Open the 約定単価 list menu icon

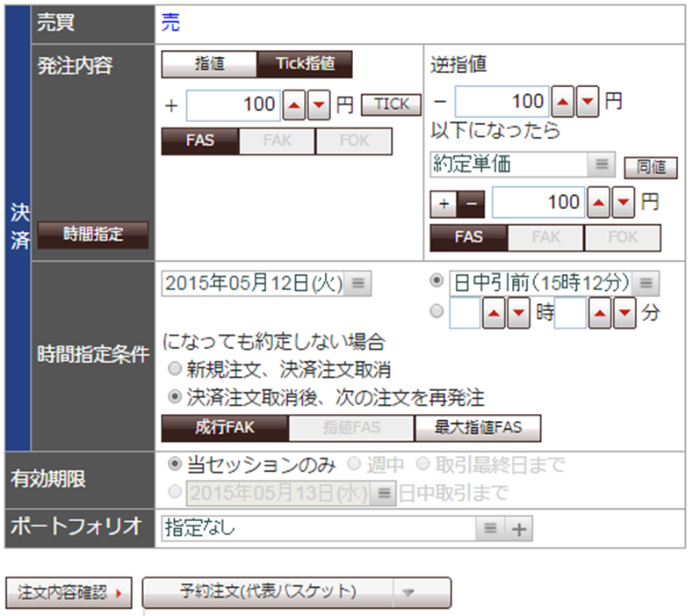pos(602,164)
